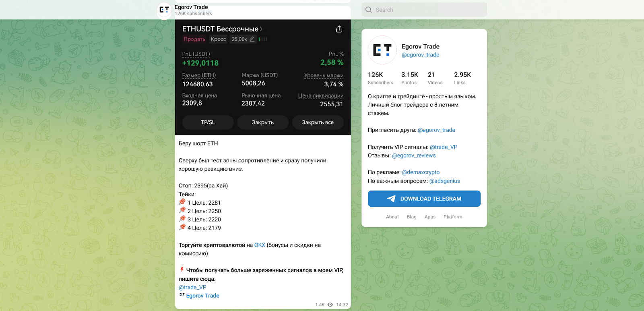644x311 pixels.
Task: Click the Уровень маржи label
Action: point(324,75)
